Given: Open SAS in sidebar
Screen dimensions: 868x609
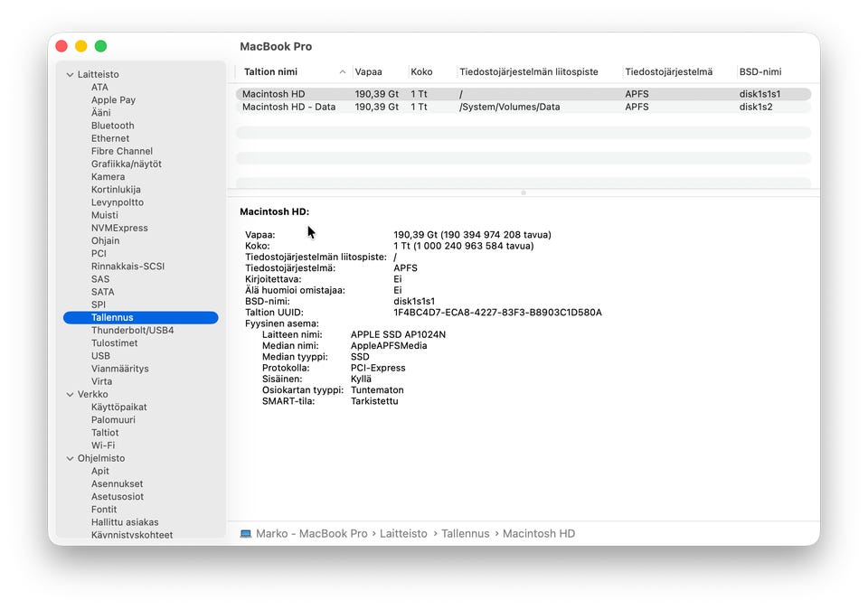Looking at the screenshot, I should [x=100, y=279].
